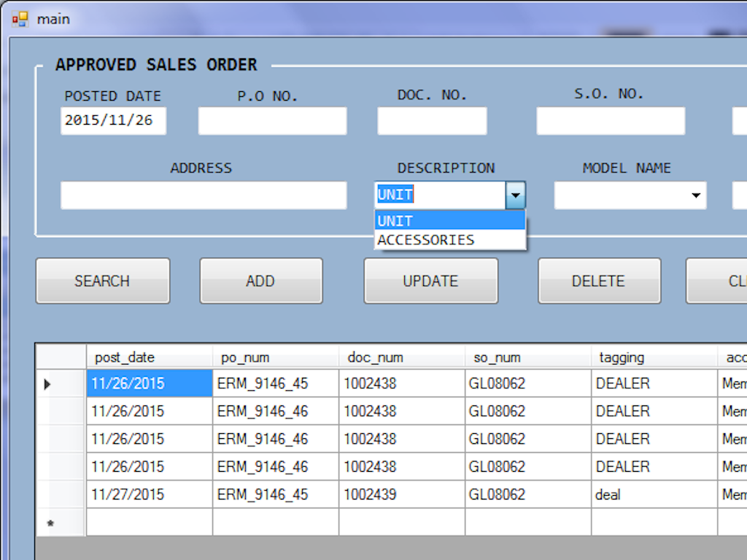Select the S.O. NO. text field
The image size is (747, 560).
611,121
